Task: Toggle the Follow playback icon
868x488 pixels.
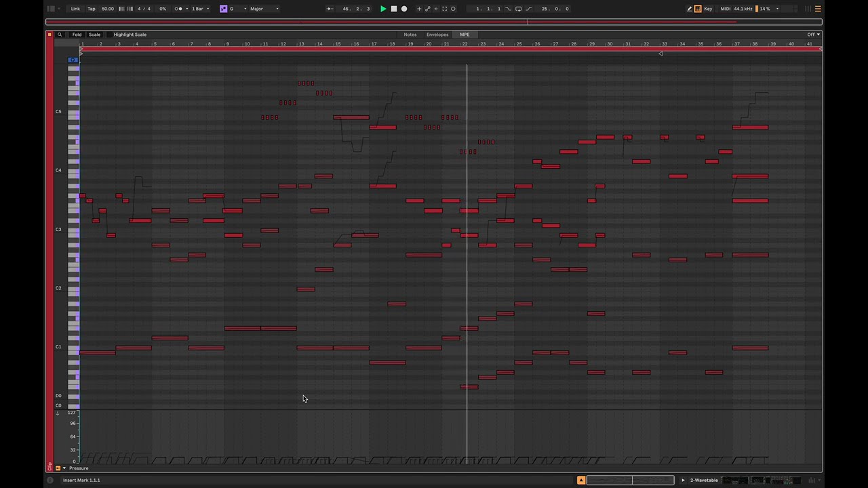Action: (330, 9)
